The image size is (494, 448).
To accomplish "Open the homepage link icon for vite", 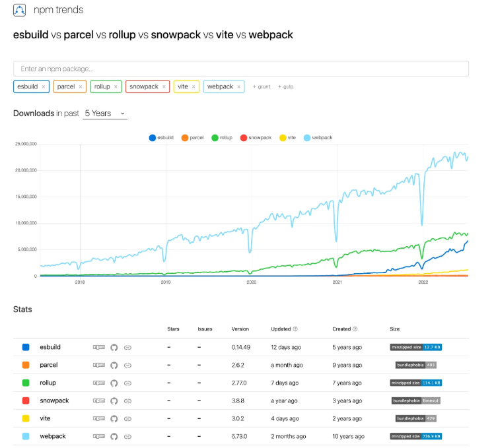I will (x=127, y=419).
